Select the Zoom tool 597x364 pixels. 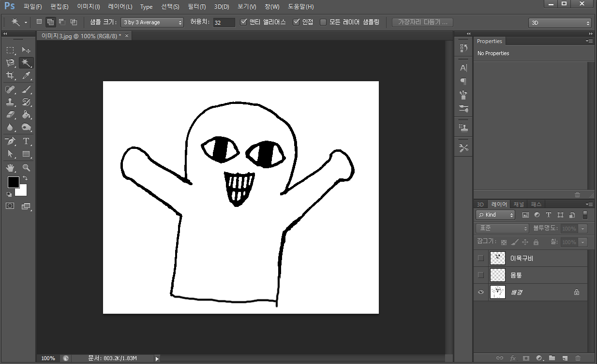pos(26,168)
